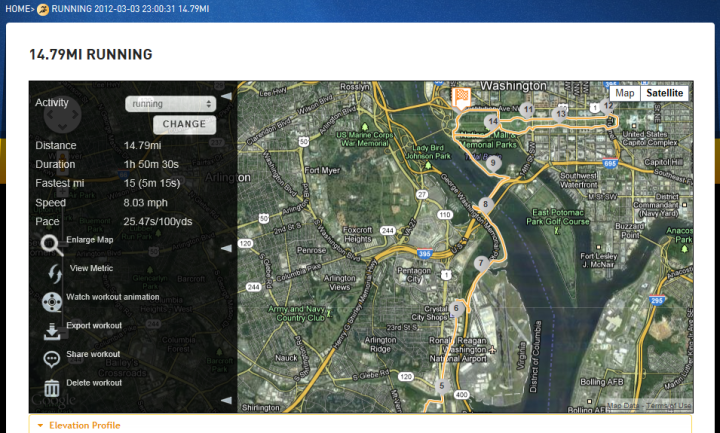Click the Share workout speech bubble icon
The width and height of the screenshot is (720, 433).
(x=51, y=359)
